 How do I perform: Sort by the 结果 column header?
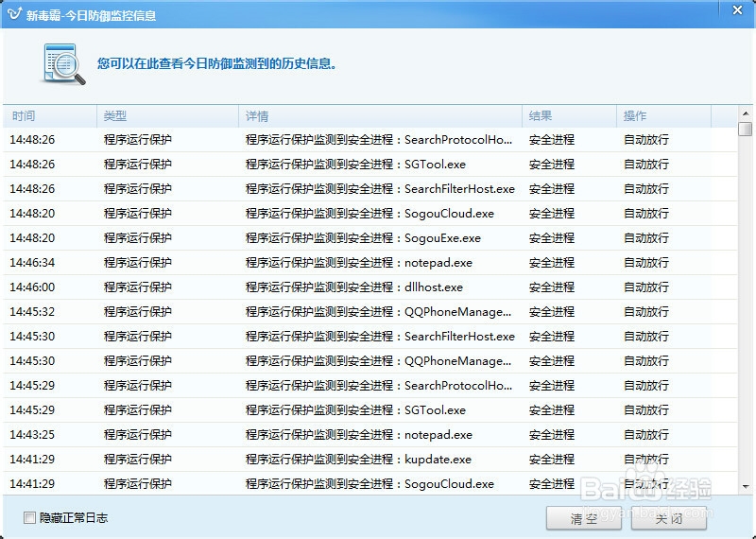tap(569, 115)
